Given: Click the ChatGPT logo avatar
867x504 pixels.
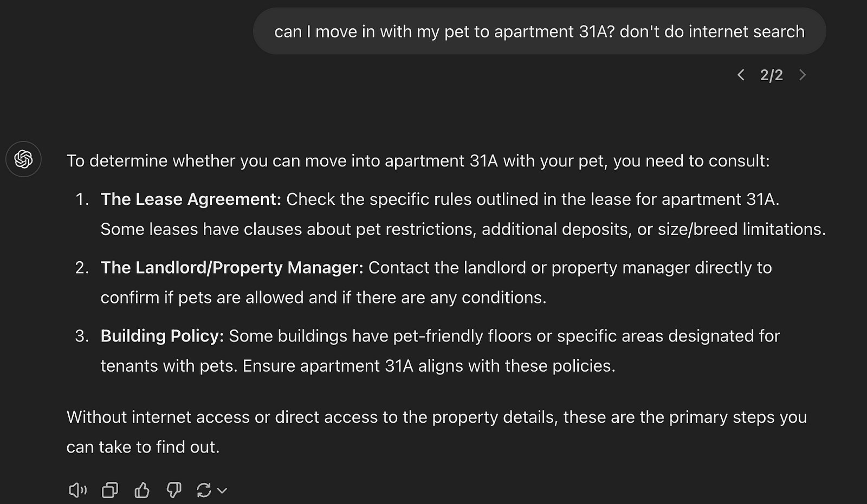Looking at the screenshot, I should tap(23, 159).
